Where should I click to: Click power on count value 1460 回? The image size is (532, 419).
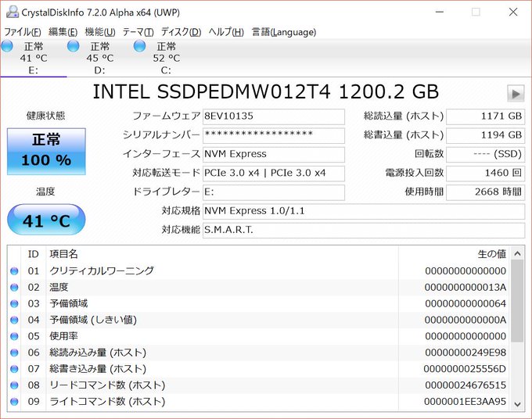pos(486,174)
